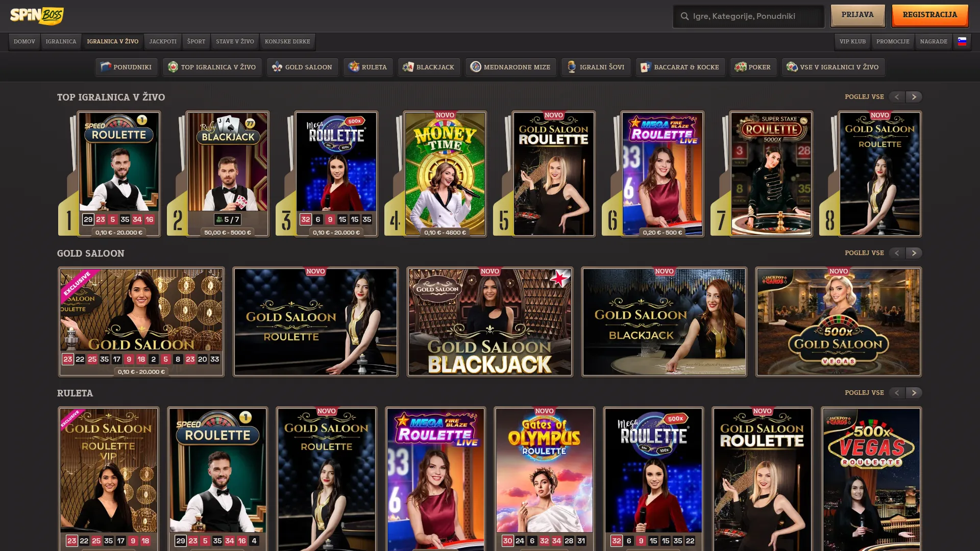Click Poglej vse for Gold Saloon section
980x551 pixels.
pos(864,253)
